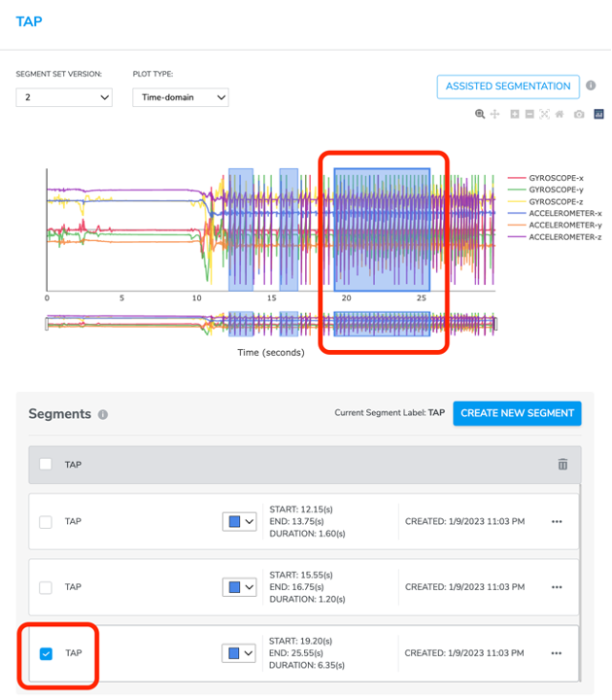Open the Segment Set Version dropdown
Viewport: 612px width, 700px height.
(64, 97)
